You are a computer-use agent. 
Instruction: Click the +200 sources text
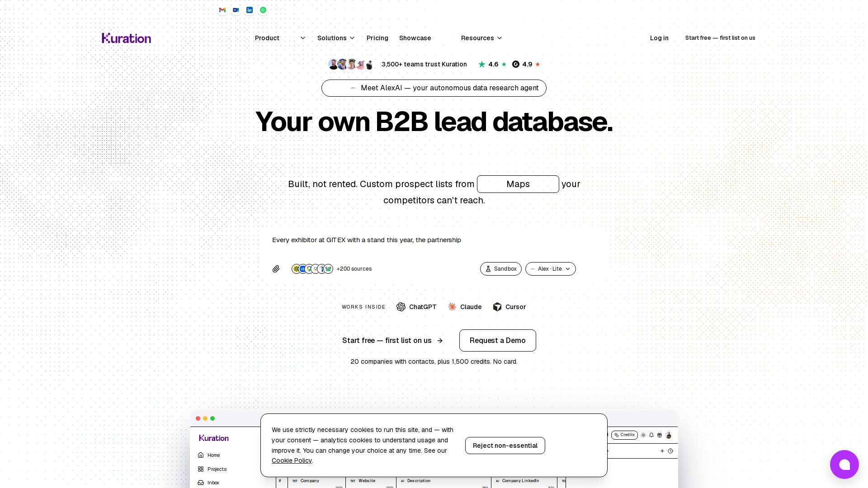tap(354, 269)
